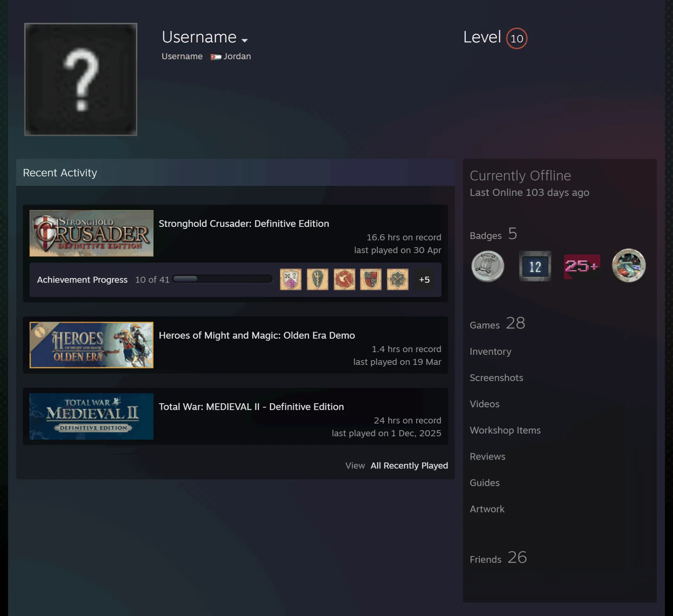Open Total War: MEDIEVAL II - Definitive Edition link
The image size is (673, 616).
click(x=251, y=407)
